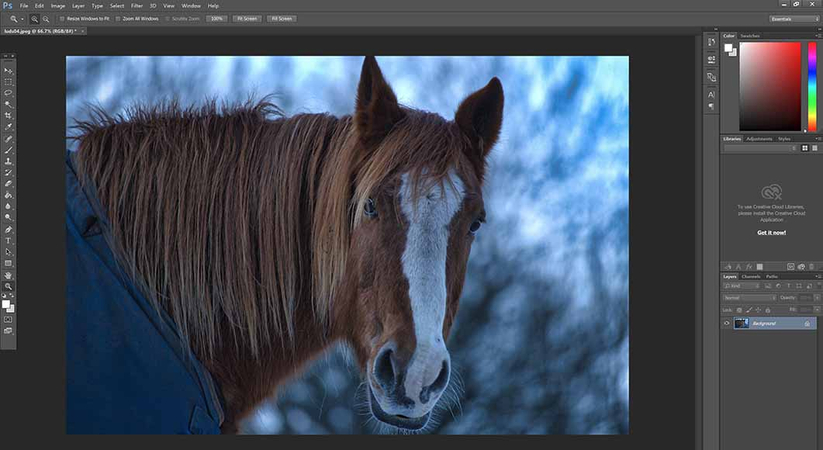This screenshot has height=450, width=823.
Task: Switch to the Paths tab
Action: click(x=772, y=276)
